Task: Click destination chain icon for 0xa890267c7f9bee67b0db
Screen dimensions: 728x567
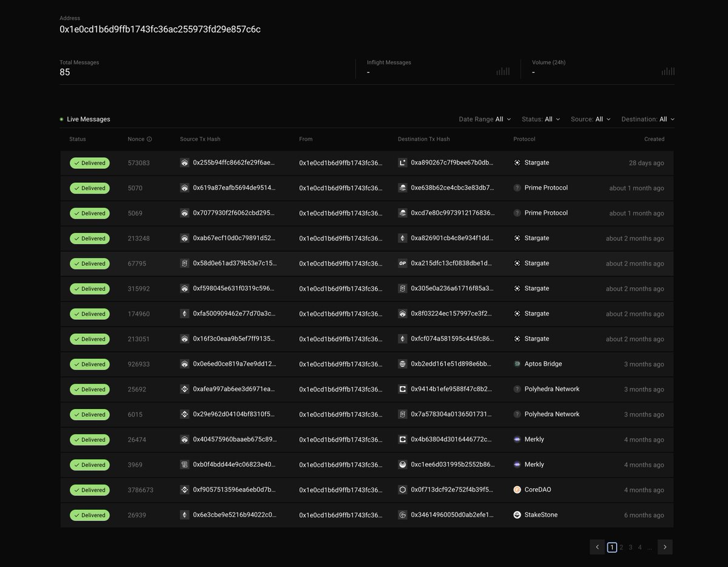Action: [402, 163]
